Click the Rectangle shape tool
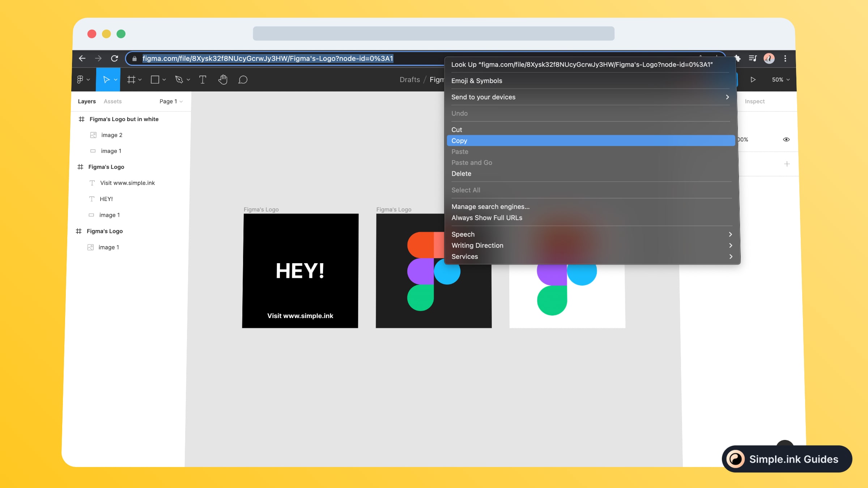Image resolution: width=868 pixels, height=488 pixels. coord(155,80)
